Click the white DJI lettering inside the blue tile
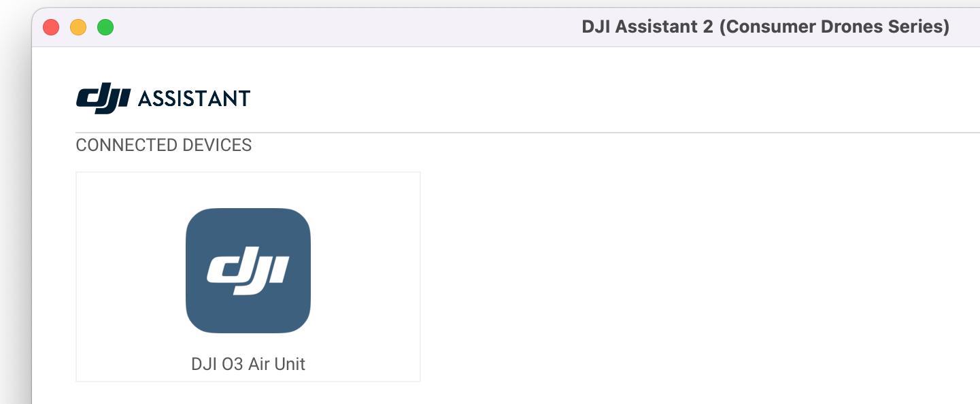 coord(248,272)
